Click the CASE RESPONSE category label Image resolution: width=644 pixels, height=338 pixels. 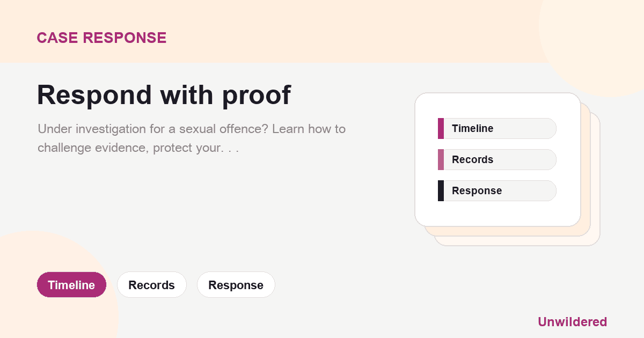tap(101, 38)
